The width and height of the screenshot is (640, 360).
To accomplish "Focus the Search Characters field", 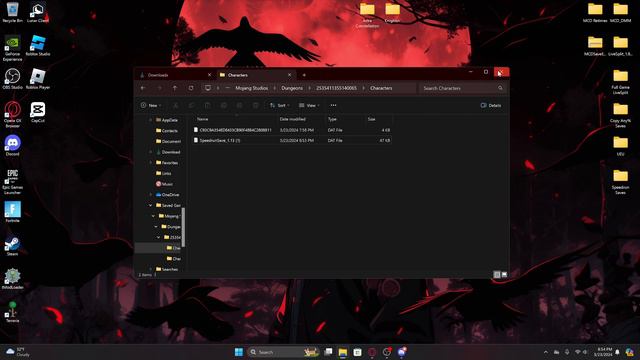I will 463,88.
